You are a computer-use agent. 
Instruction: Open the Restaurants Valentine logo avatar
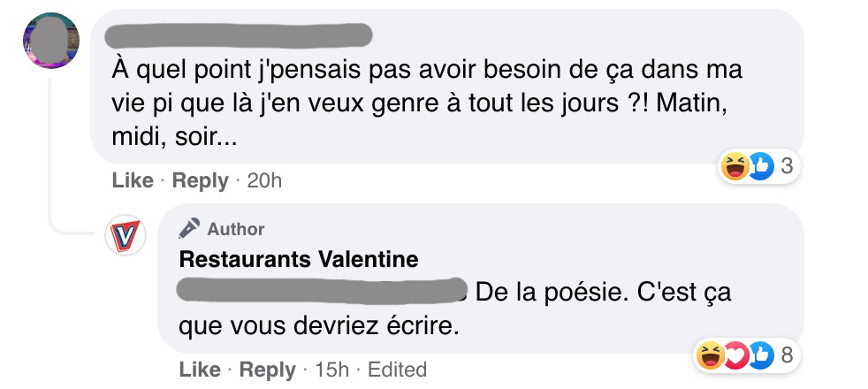[126, 237]
